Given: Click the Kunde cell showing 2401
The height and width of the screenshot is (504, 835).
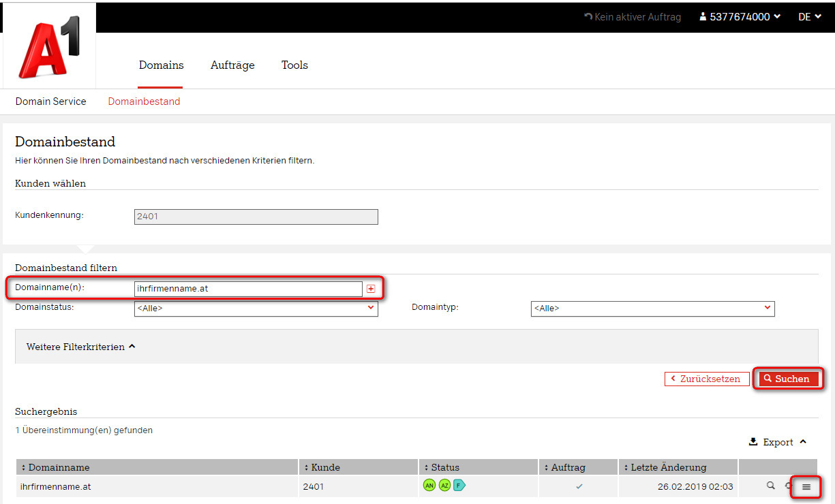Looking at the screenshot, I should (314, 486).
